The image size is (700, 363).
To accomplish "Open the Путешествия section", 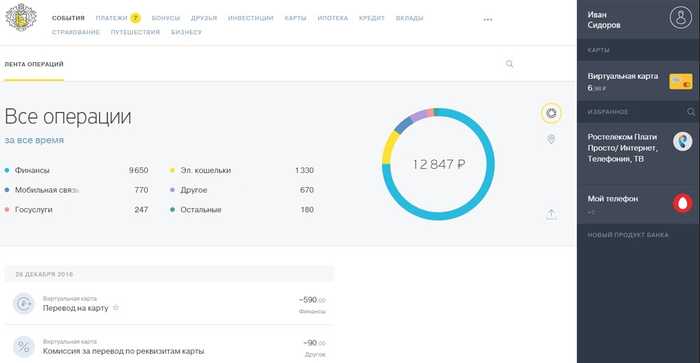I will click(135, 32).
